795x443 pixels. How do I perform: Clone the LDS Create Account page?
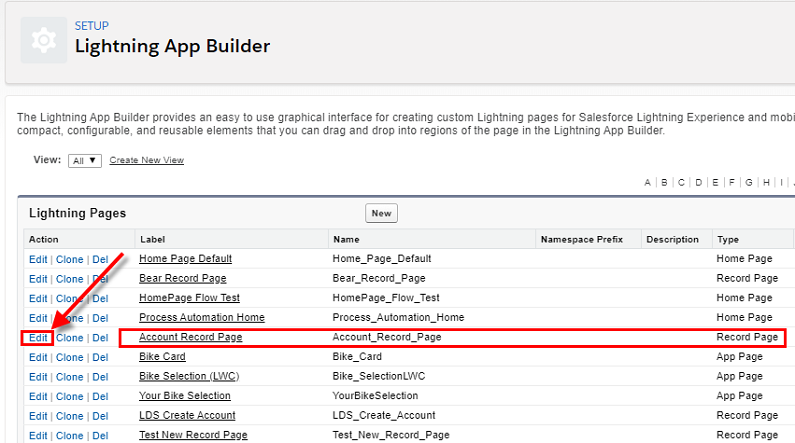click(69, 417)
